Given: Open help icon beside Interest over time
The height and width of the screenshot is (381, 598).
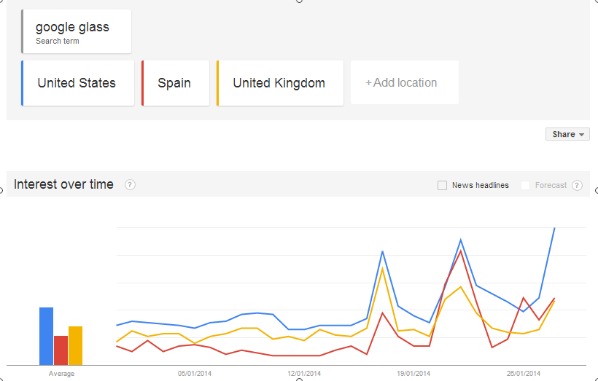Looking at the screenshot, I should tap(130, 185).
